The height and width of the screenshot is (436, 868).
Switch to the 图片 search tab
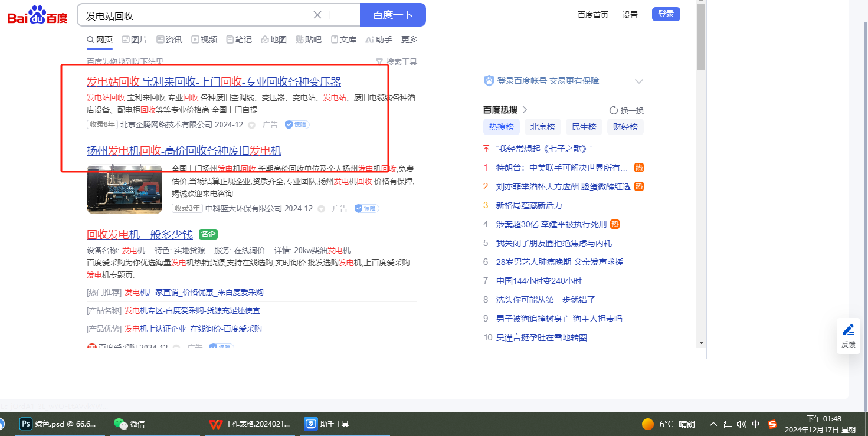coord(135,40)
